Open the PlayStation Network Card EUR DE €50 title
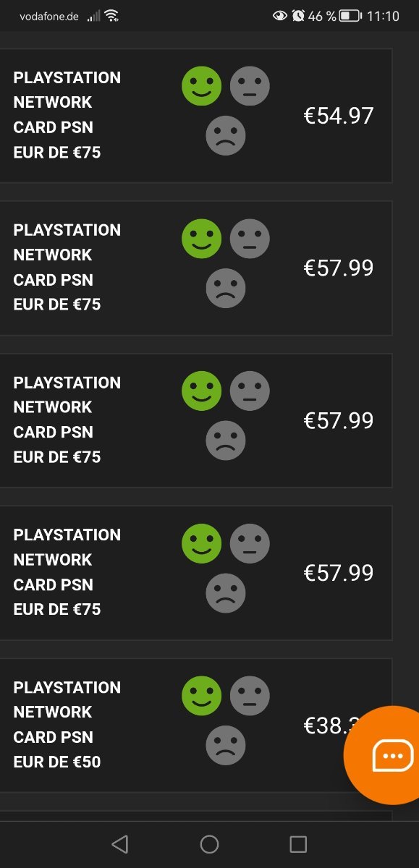The image size is (419, 868). point(67,725)
